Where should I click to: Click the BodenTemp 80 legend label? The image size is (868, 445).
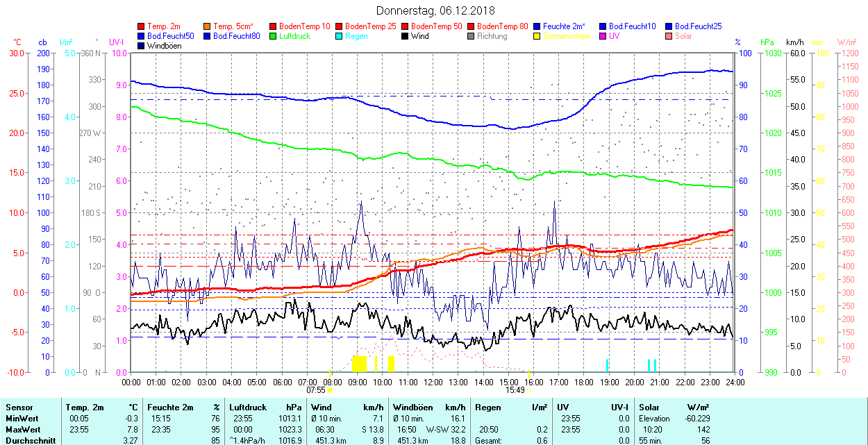point(503,26)
